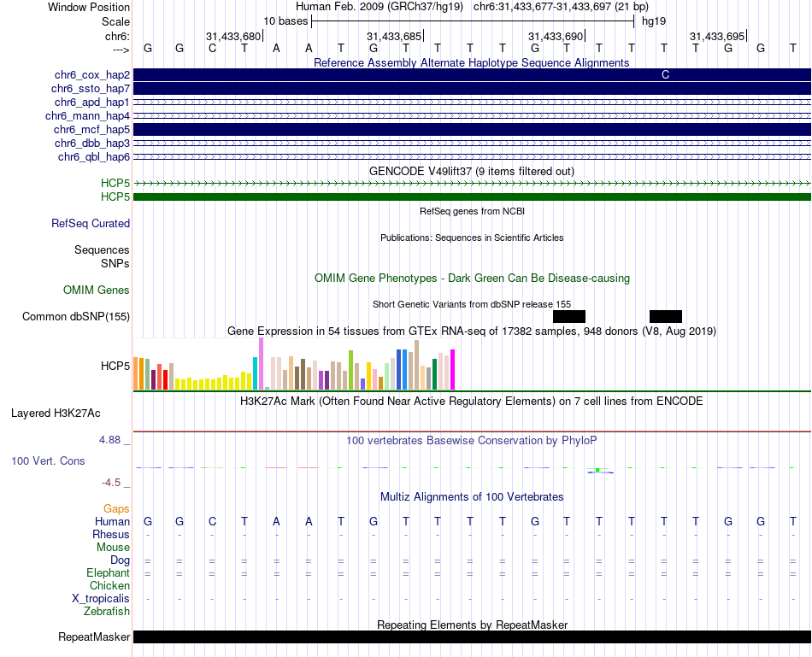Open GENCODE V49lift37 track title
This screenshot has width=812, height=657.
(x=472, y=171)
